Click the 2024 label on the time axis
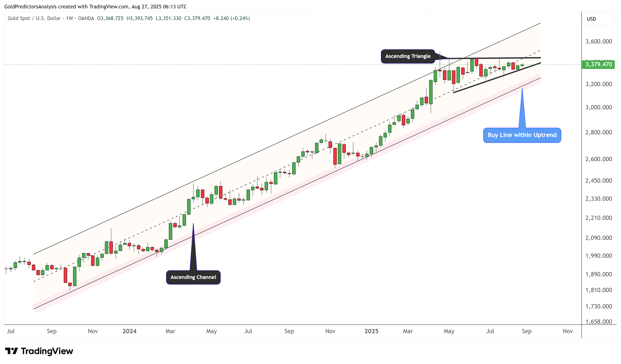Image resolution: width=621 pixels, height=364 pixels. pos(129,331)
